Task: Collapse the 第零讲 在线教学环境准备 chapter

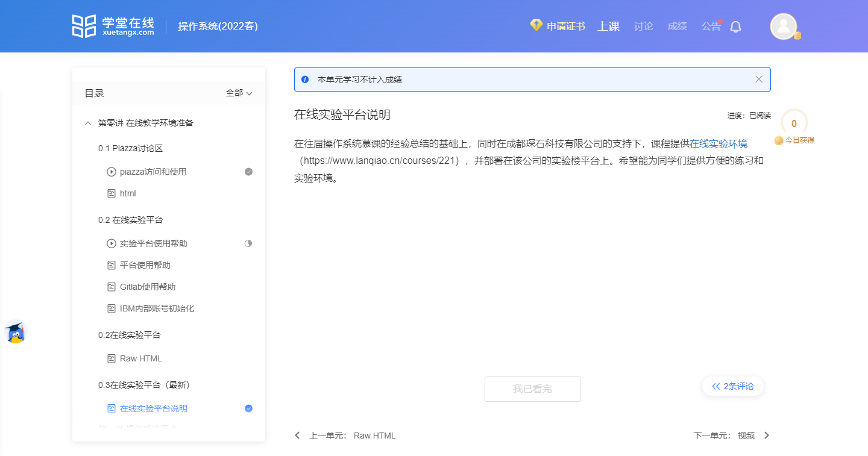Action: 87,123
